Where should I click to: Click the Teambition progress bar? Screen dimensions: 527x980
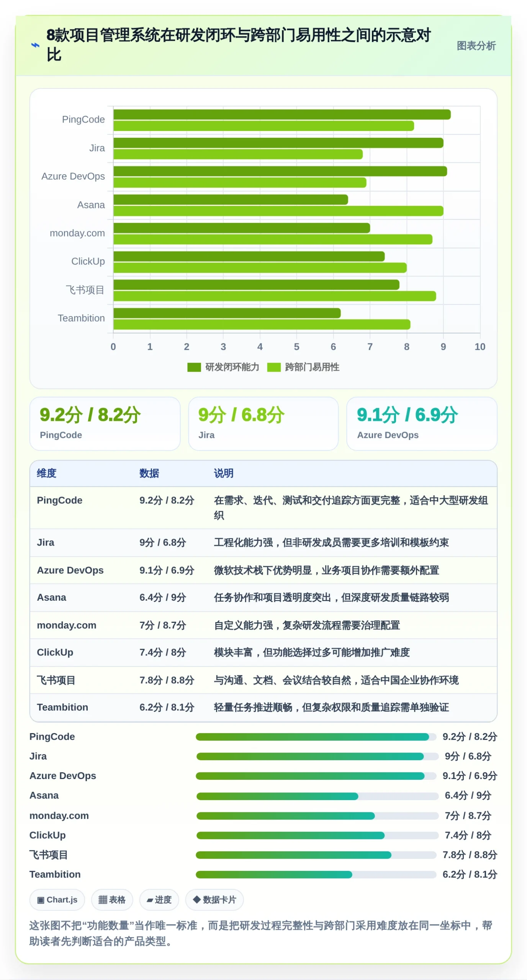pyautogui.click(x=316, y=874)
